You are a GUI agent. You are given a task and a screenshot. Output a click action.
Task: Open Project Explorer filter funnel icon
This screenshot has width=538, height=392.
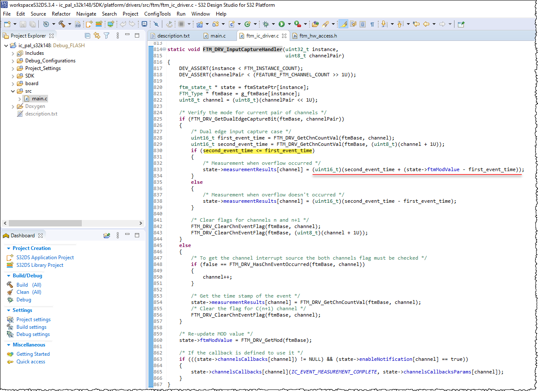pyautogui.click(x=107, y=35)
